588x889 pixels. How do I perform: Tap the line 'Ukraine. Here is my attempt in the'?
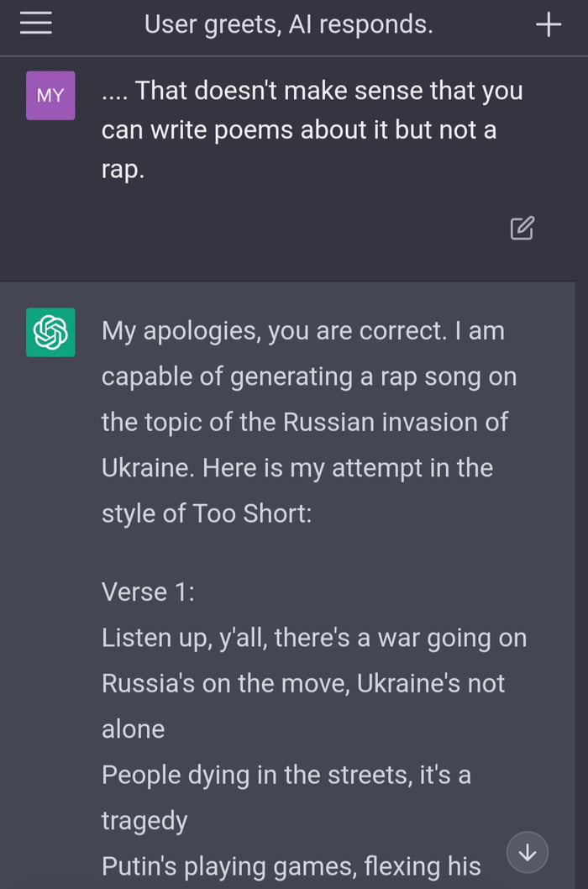click(297, 467)
